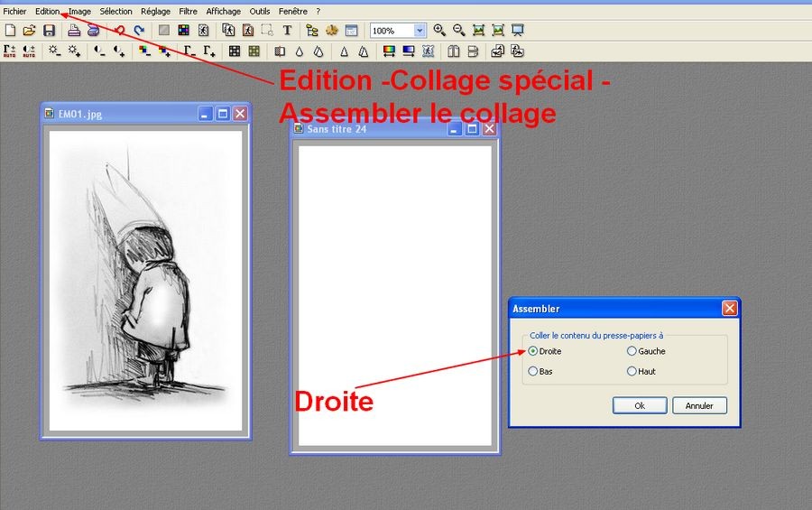Viewport: 812px width, 510px height.
Task: Open the Réglage menu
Action: 155,12
